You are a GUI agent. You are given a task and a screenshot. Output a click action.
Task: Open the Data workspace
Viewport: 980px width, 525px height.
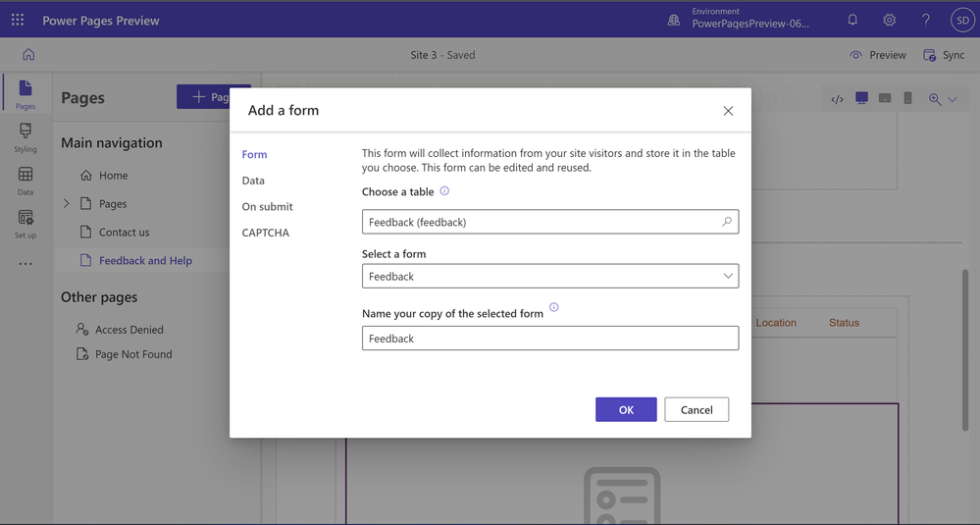pos(26,181)
